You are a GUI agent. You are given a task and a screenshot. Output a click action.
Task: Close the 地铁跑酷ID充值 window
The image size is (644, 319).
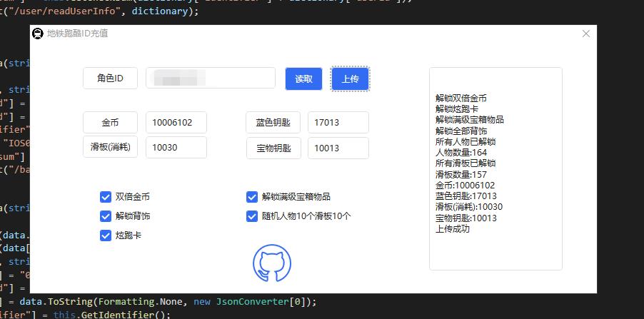586,34
